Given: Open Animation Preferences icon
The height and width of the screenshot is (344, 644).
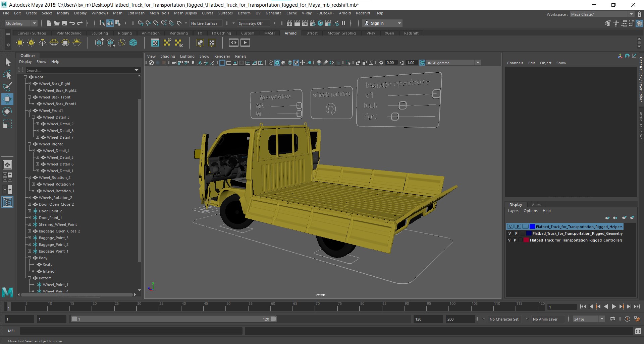Looking at the screenshot, I should tap(637, 319).
